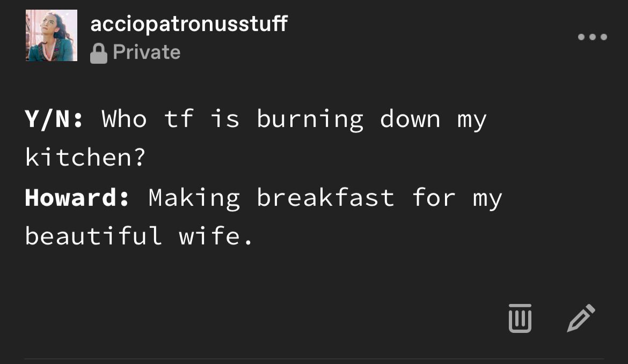Click the word for in Howard's line
This screenshot has height=364, width=628.
(433, 198)
